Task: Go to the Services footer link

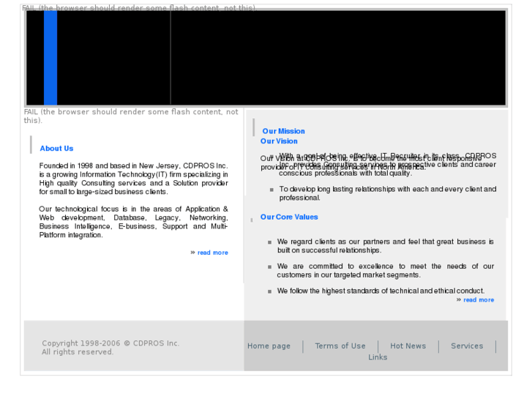Action: tap(467, 346)
